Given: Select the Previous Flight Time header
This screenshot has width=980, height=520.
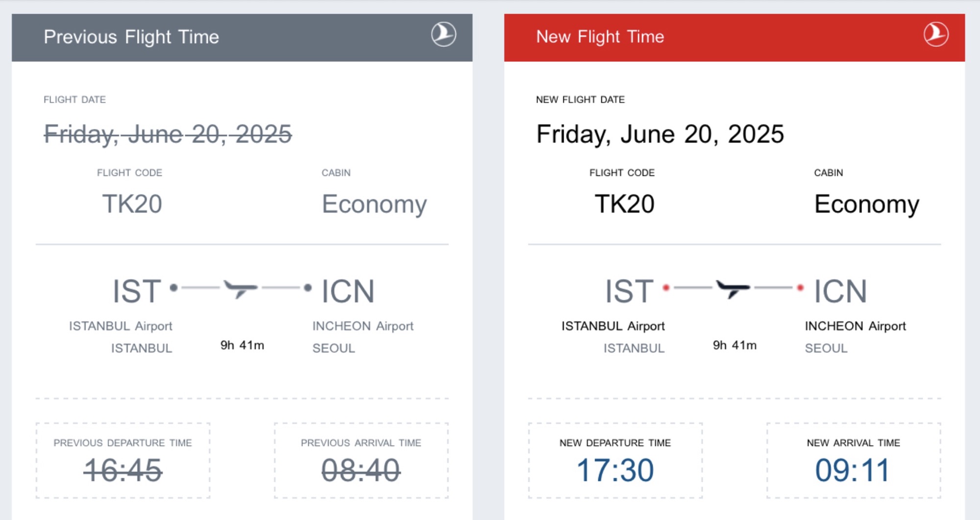Looking at the screenshot, I should pyautogui.click(x=131, y=37).
